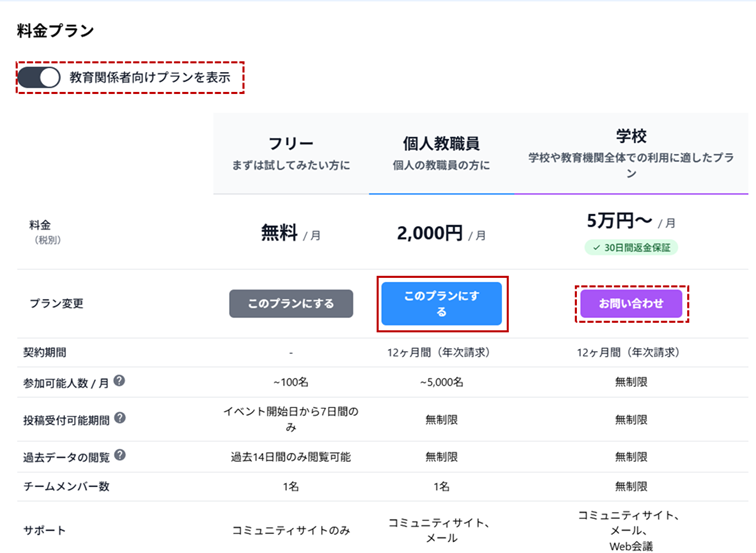Image resolution: width=756 pixels, height=553 pixels.
Task: Click the チームメンバー数 row label
Action: point(67,486)
